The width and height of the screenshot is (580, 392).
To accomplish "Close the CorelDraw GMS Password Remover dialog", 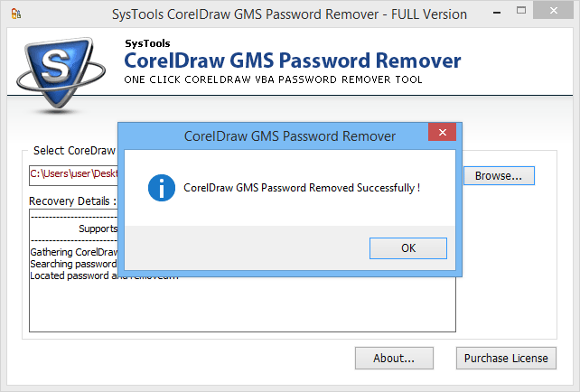I will click(x=441, y=135).
